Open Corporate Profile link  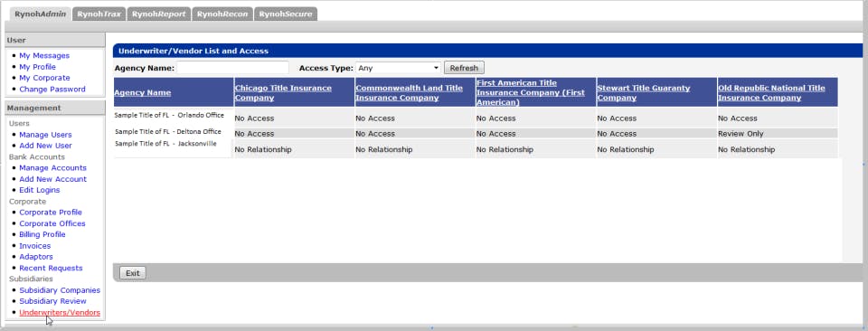pos(51,212)
